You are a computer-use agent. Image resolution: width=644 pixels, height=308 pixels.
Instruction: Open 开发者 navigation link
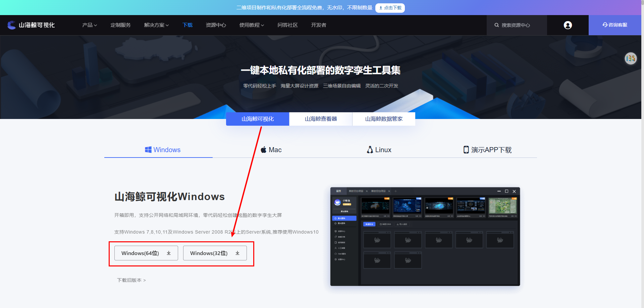318,25
